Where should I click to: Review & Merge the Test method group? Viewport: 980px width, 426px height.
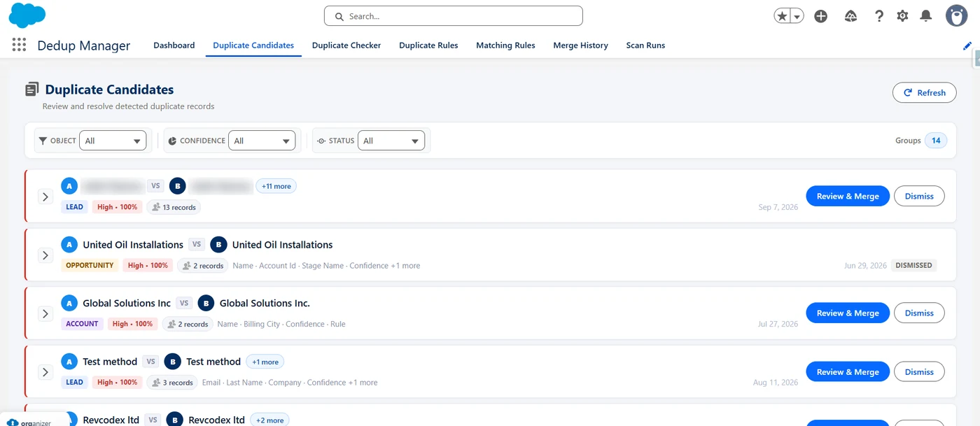click(x=848, y=372)
